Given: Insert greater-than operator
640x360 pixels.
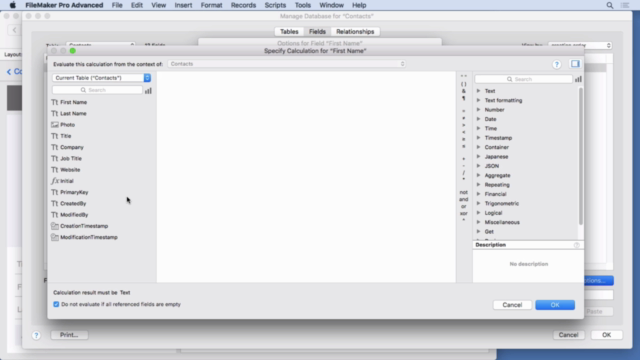Looking at the screenshot, I should click(x=464, y=125).
